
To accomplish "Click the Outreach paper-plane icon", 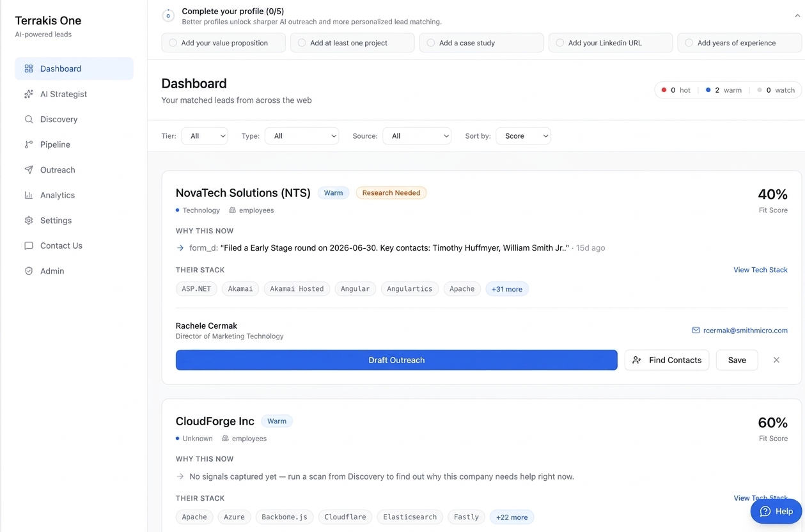I will (29, 169).
